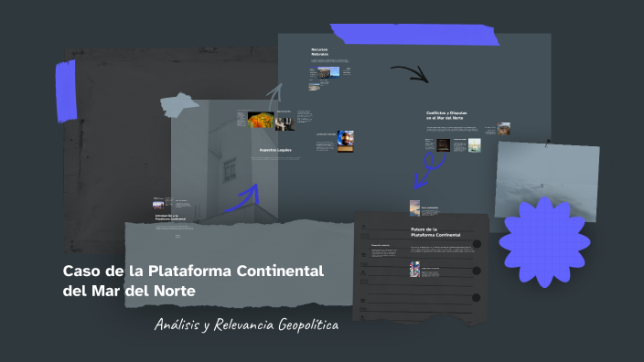This screenshot has width=644, height=362.
Task: Open the 'Recursos Naturales' topic heading
Action: coord(319,52)
